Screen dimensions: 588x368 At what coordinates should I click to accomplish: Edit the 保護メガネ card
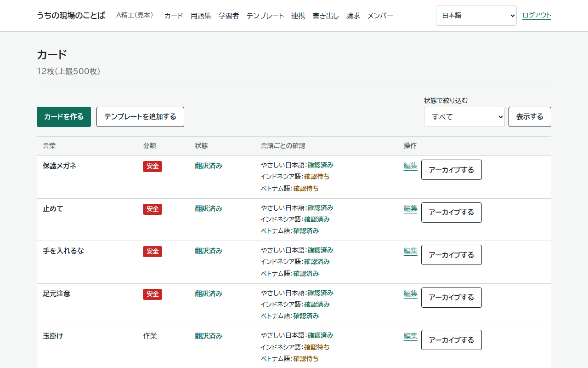pos(411,166)
